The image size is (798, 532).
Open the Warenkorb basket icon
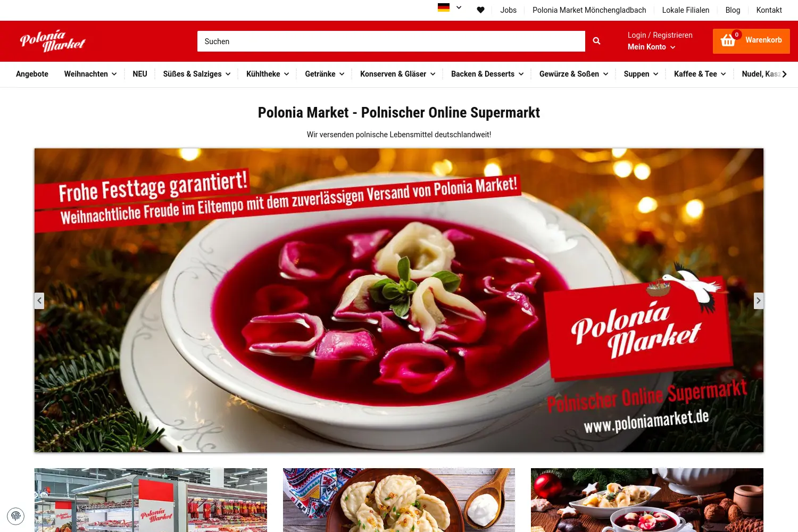[728, 40]
